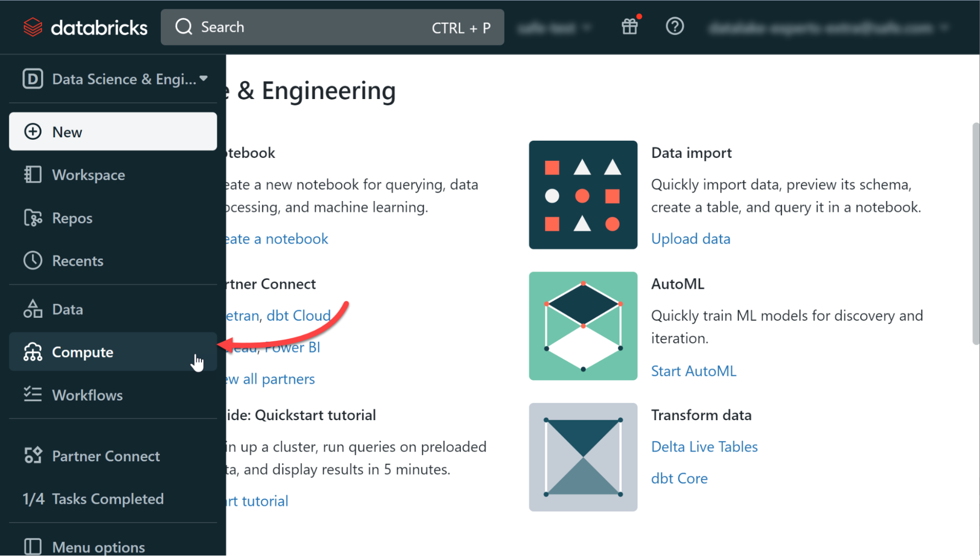Click the 1/4 Tasks Completed progress item

pyautogui.click(x=93, y=499)
